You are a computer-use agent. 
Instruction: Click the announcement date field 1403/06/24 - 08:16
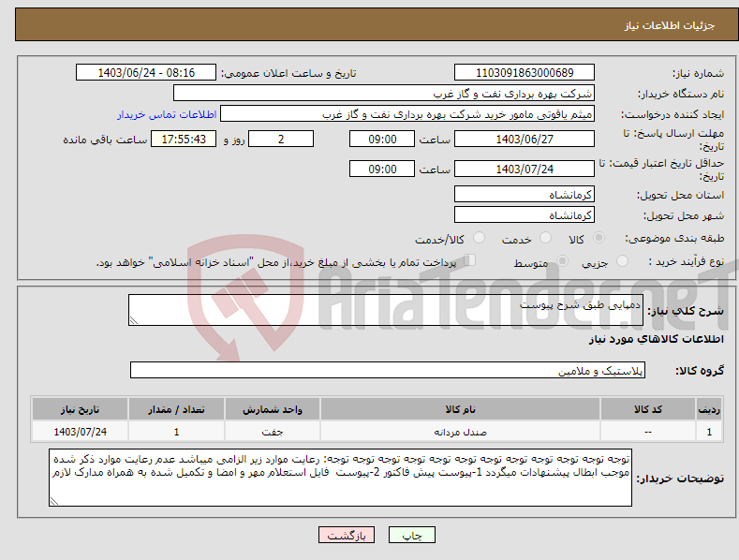point(146,73)
